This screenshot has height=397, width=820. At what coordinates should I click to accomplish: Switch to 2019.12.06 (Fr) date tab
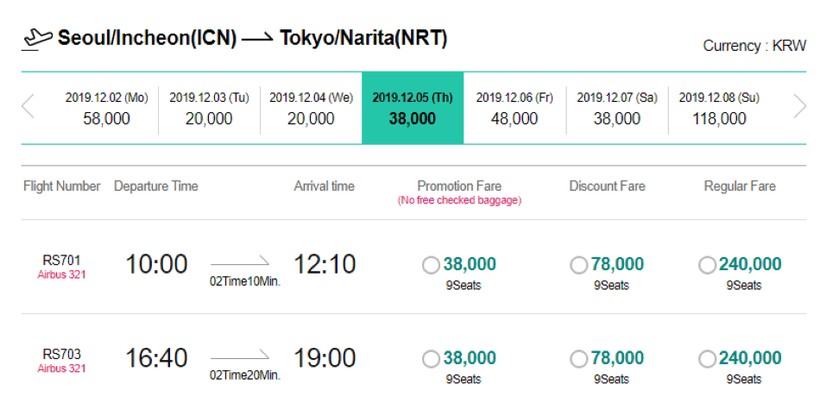point(515,108)
